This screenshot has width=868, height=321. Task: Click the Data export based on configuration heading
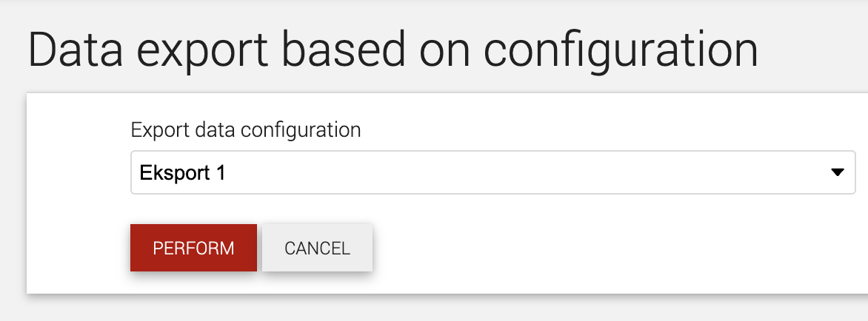pos(393,51)
